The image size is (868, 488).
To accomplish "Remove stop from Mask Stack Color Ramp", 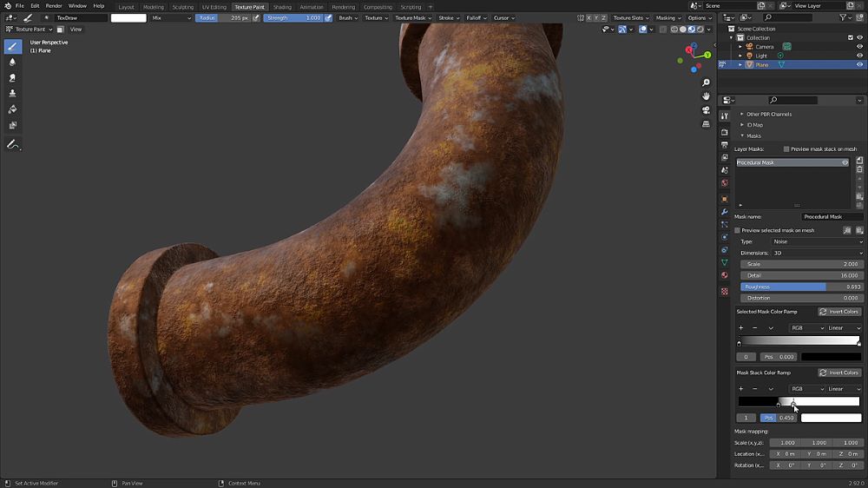I will pos(754,389).
